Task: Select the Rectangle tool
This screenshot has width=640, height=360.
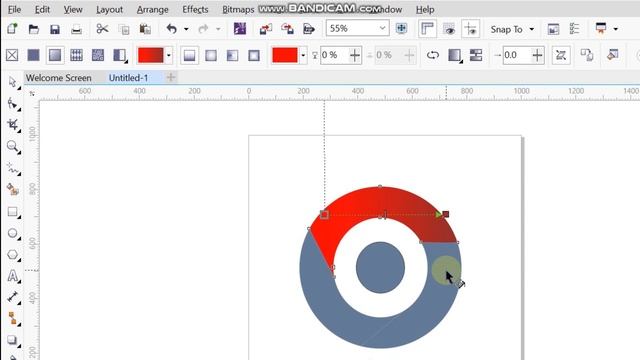Action: tap(13, 212)
